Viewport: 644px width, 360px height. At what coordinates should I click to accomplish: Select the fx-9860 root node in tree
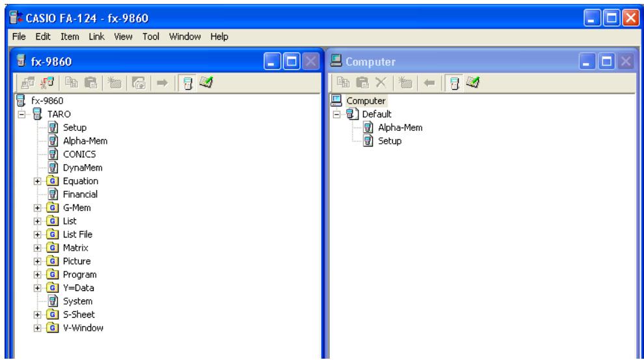click(x=47, y=101)
